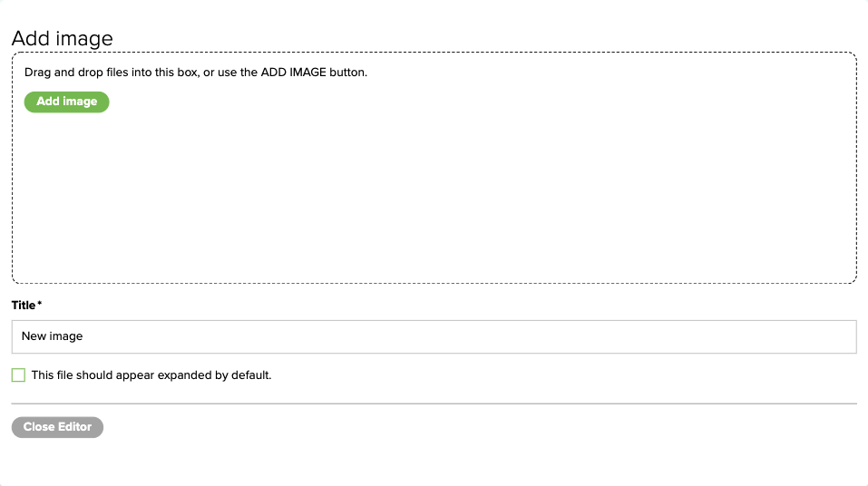Click the green Add image button
The width and height of the screenshot is (868, 486).
(66, 102)
